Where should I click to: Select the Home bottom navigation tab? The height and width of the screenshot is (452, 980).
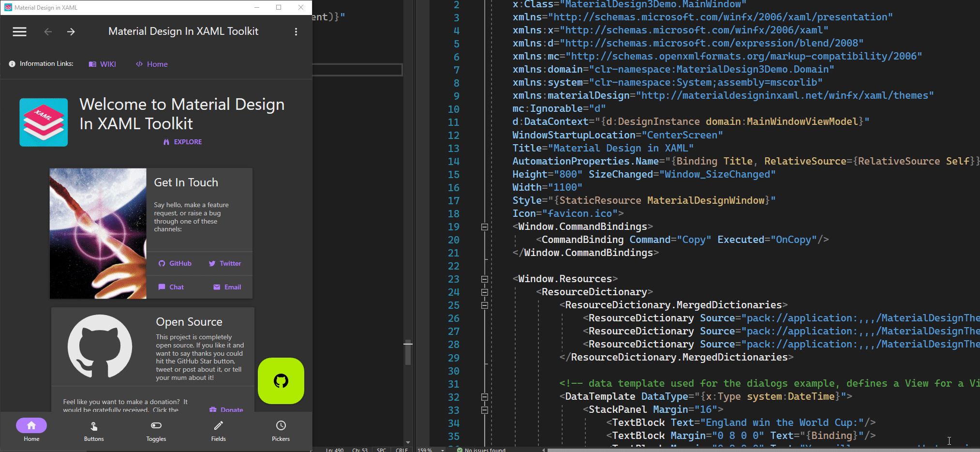point(31,430)
